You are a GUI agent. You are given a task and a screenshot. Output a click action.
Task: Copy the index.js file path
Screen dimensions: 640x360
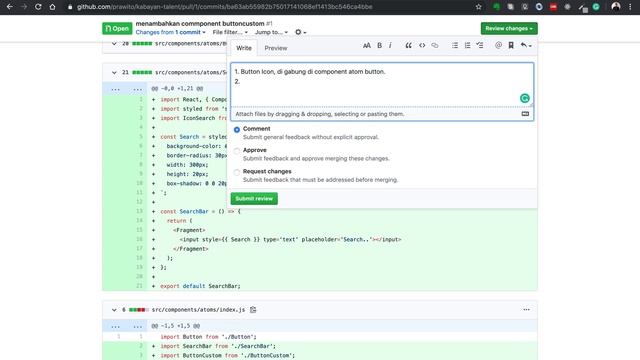coord(253,310)
